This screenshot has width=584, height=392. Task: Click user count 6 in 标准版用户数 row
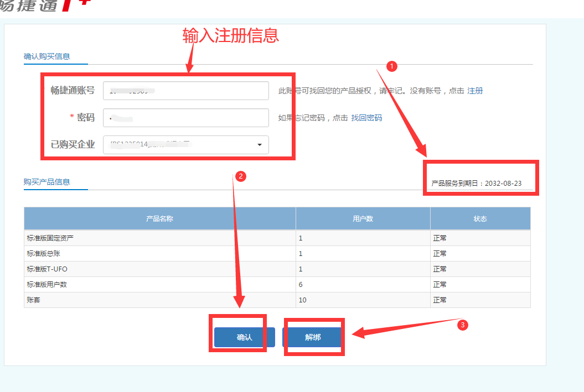coord(301,285)
